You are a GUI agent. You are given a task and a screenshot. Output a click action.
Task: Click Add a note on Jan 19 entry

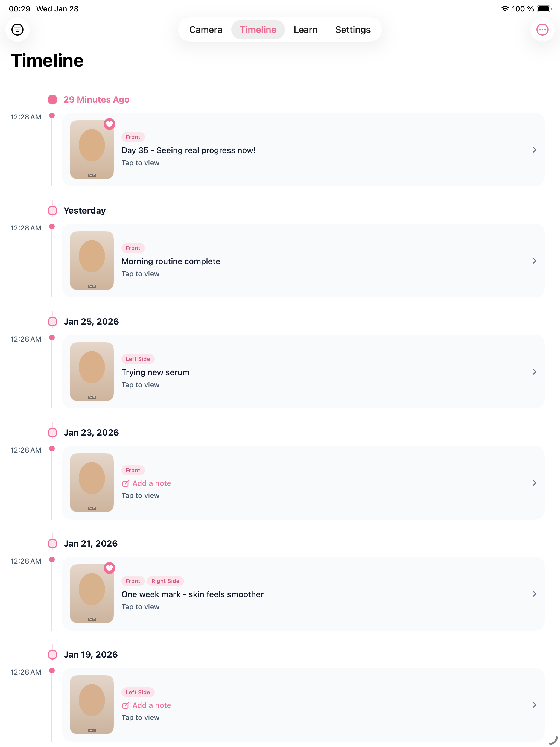[152, 705]
